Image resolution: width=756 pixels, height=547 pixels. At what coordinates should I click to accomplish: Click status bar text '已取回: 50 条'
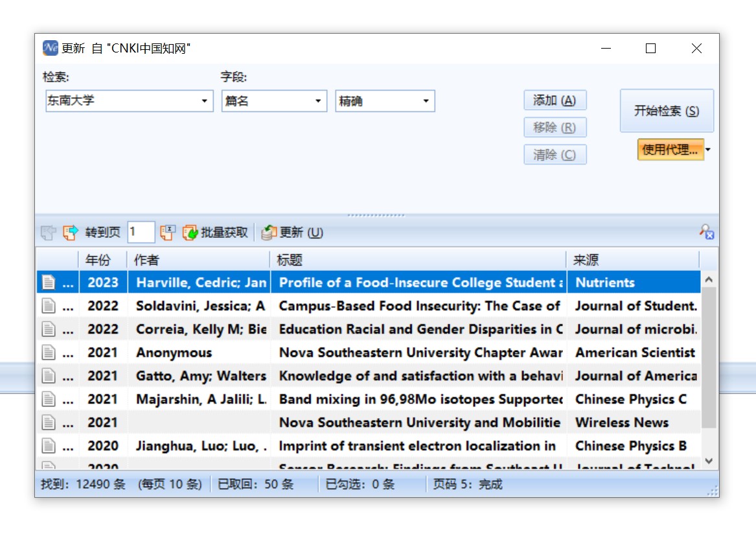tap(255, 484)
